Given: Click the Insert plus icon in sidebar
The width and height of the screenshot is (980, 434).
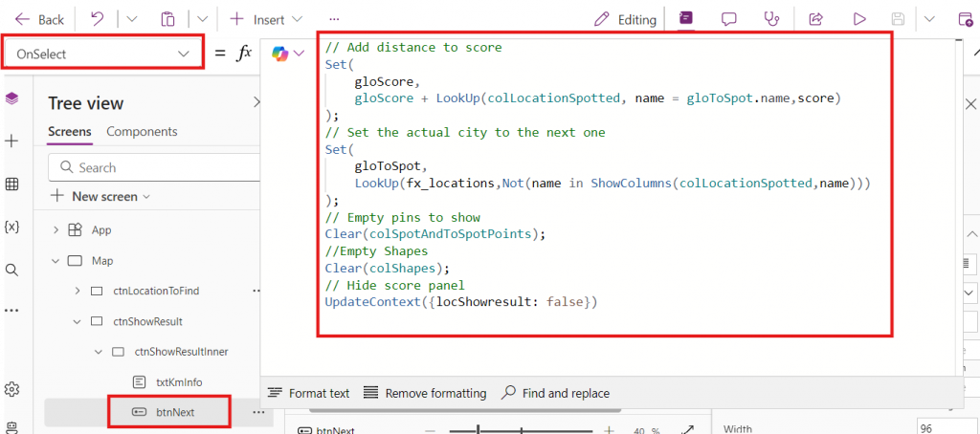Looking at the screenshot, I should point(11,141).
